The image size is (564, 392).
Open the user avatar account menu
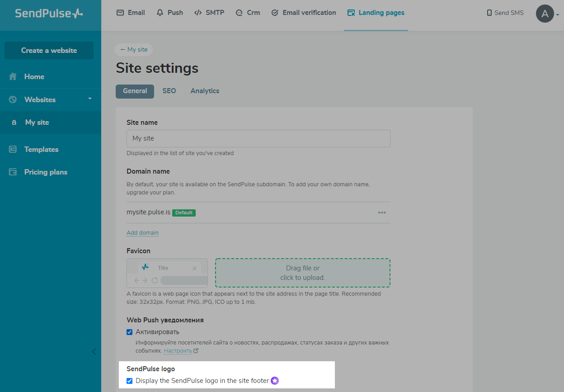tap(545, 14)
